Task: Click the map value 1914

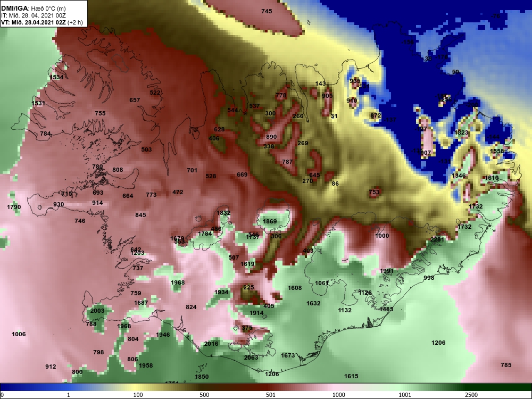Action: click(256, 313)
